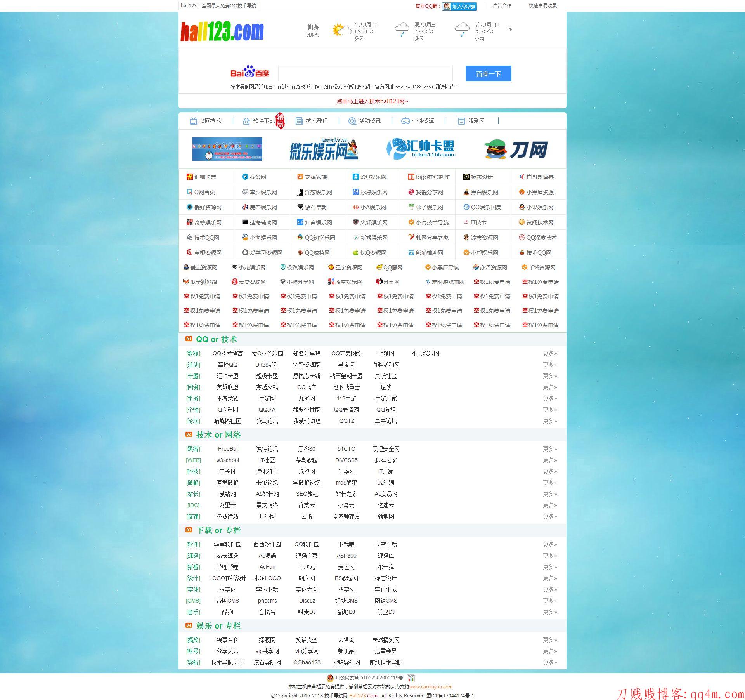This screenshot has width=745, height=700.
Task: Open the www.caoliuyun.com footer link
Action: click(x=431, y=687)
